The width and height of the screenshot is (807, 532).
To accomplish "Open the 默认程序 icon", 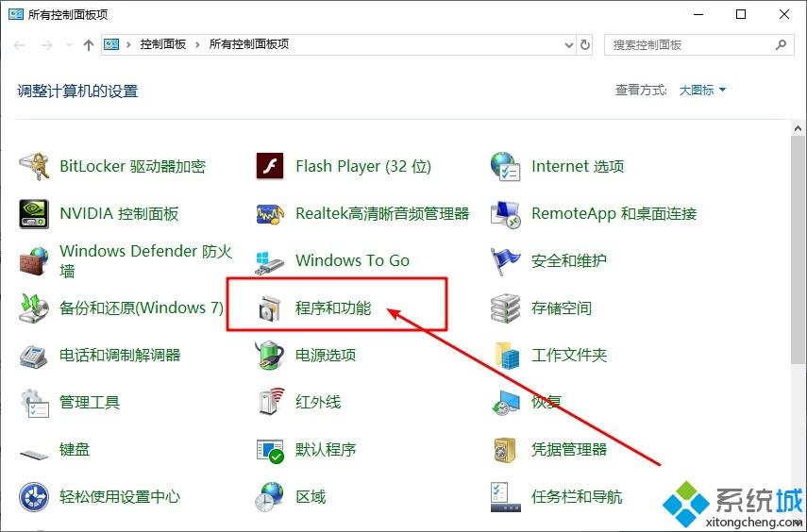I will click(270, 451).
